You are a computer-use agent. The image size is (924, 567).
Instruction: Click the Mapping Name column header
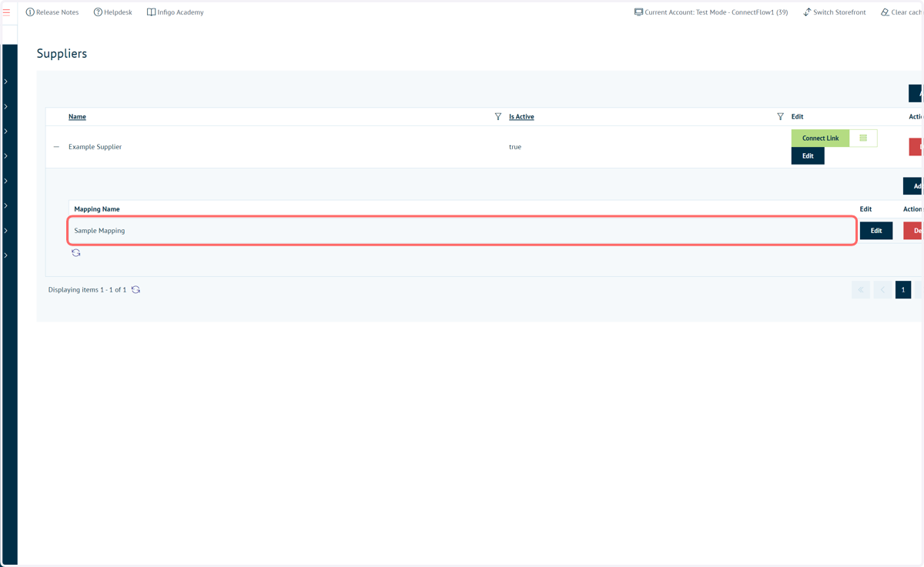point(97,209)
